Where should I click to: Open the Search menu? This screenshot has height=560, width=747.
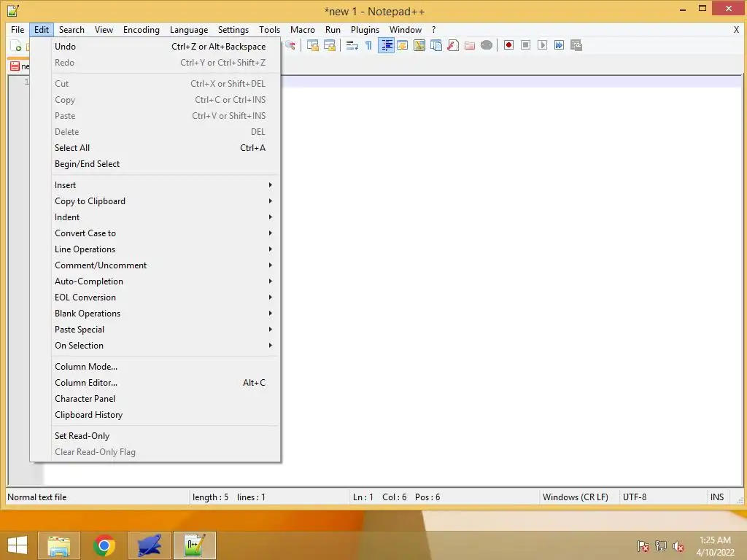pos(71,29)
